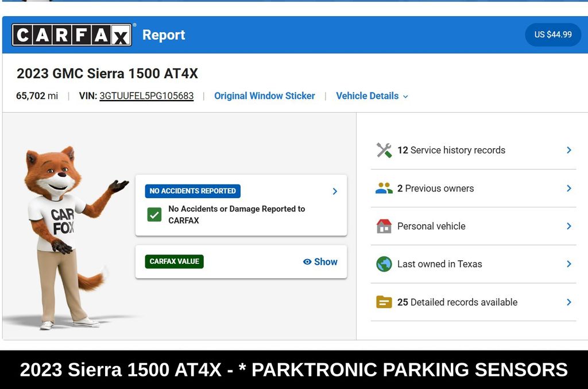
Task: Open the Original Window Sticker link
Action: click(264, 96)
